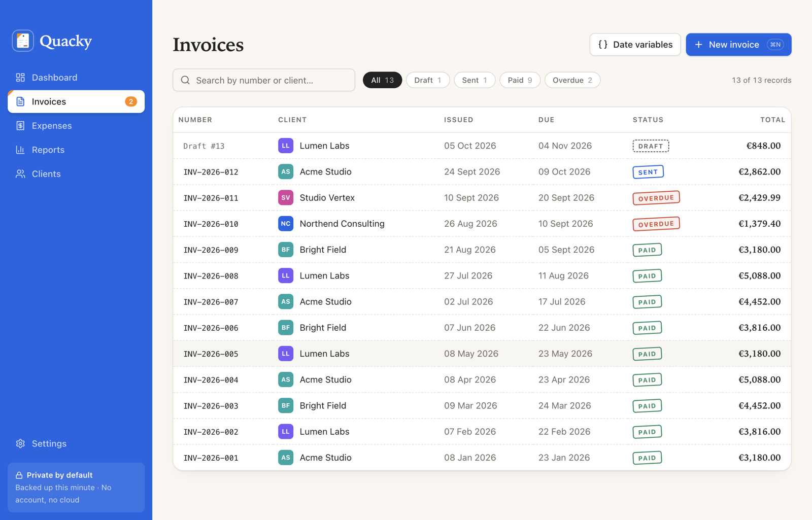The image size is (812, 520).
Task: Click the Expenses receipt icon in sidebar
Action: (20, 126)
